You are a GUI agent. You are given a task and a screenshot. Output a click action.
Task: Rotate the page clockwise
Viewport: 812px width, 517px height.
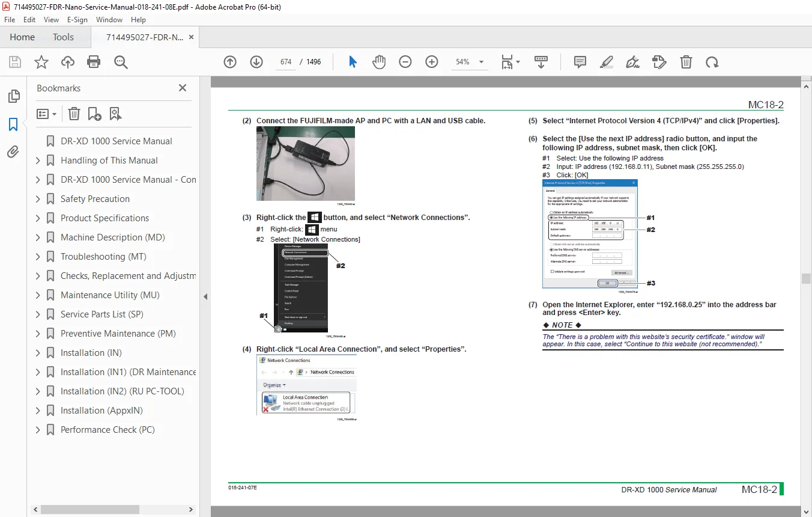(712, 62)
